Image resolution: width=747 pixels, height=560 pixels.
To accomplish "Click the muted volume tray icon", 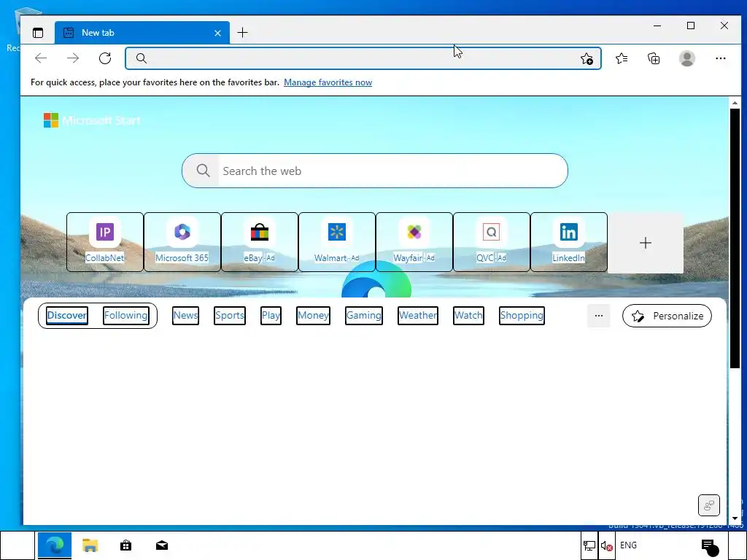I will point(606,545).
